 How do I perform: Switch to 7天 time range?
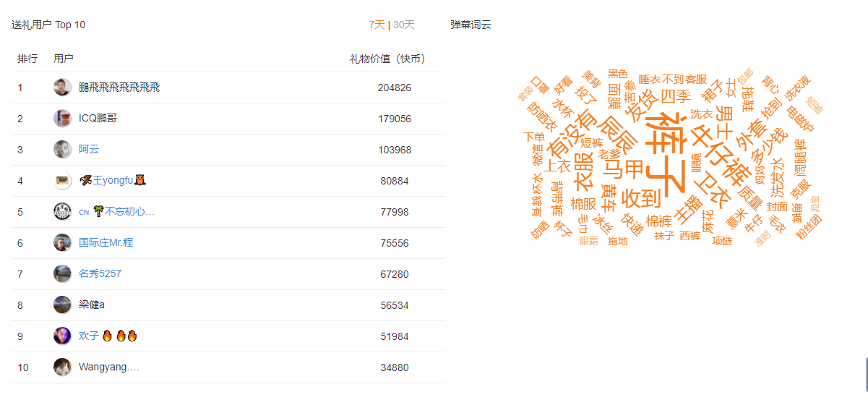pos(377,25)
